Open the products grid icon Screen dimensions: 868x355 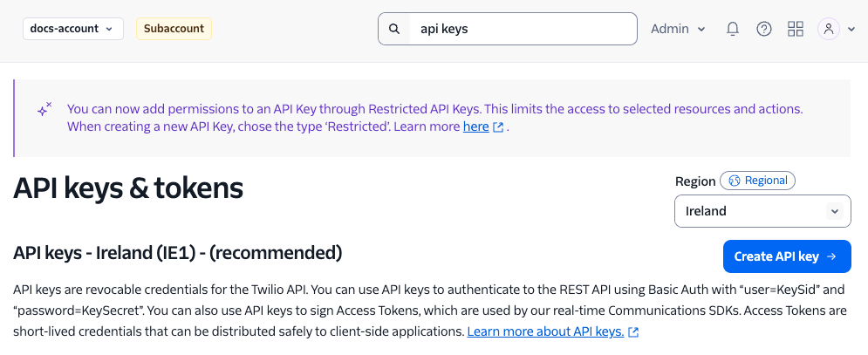tap(796, 29)
